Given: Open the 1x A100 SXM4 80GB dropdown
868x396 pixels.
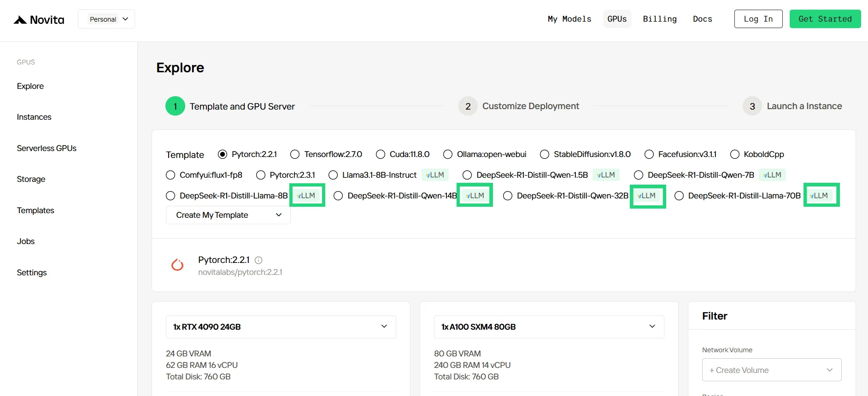Looking at the screenshot, I should (549, 327).
